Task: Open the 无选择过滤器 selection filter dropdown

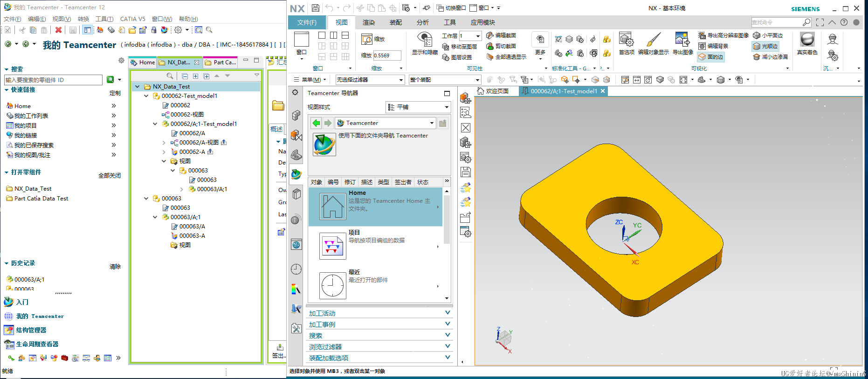Action: [x=370, y=80]
